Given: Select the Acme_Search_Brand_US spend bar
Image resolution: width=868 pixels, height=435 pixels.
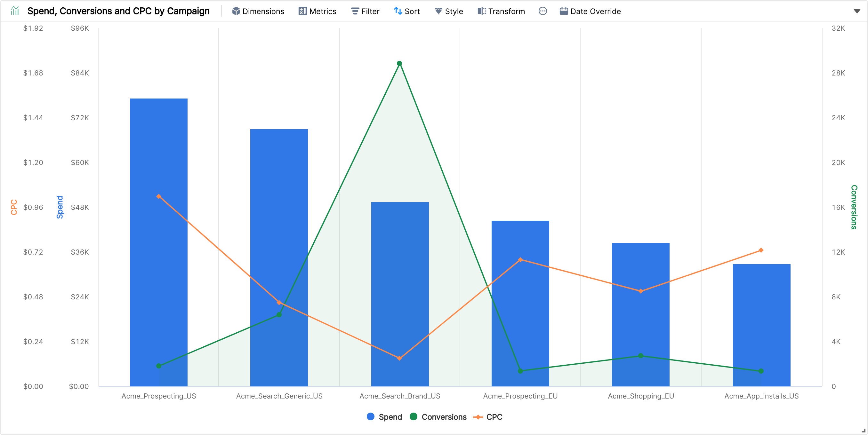Looking at the screenshot, I should tap(400, 294).
